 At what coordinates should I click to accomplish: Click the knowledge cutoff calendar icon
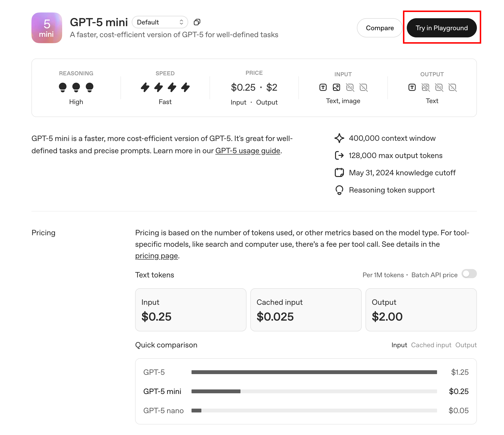pos(339,173)
